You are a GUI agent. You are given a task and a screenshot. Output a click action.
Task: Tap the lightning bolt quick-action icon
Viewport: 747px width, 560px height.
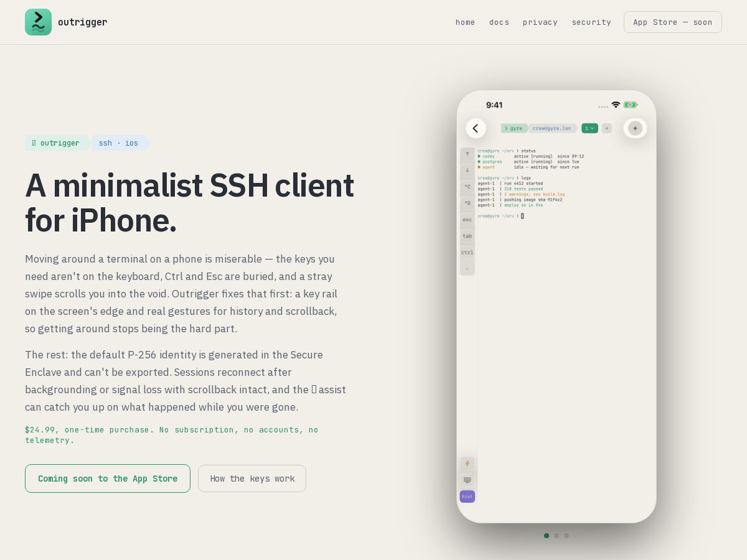[x=467, y=464]
